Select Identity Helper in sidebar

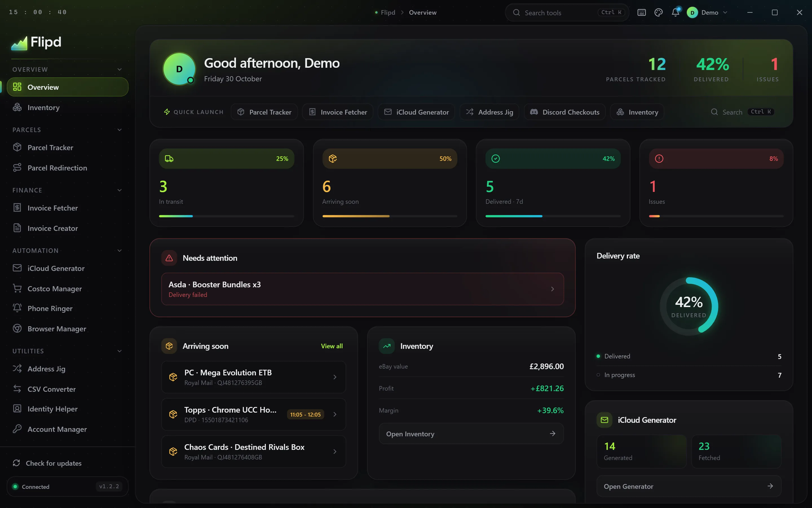point(67,409)
